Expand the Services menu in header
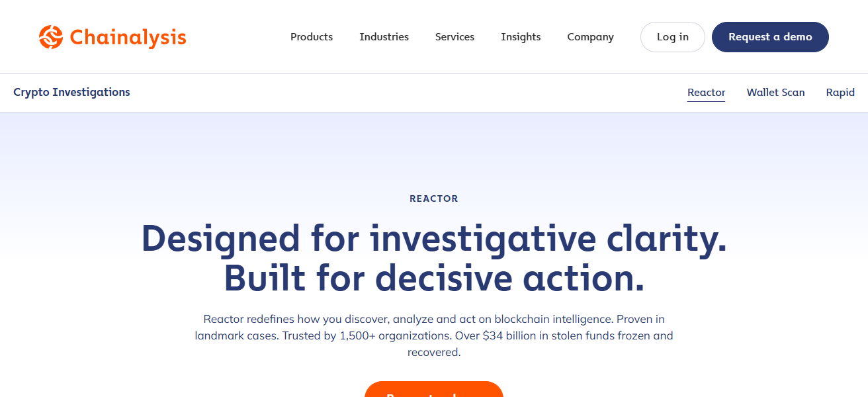Image resolution: width=868 pixels, height=397 pixels. point(455,37)
